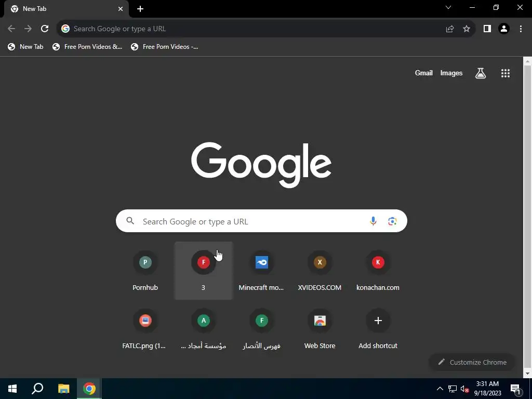Start voice search with the microphone icon
Screen dimensions: 532x399
[373, 221]
